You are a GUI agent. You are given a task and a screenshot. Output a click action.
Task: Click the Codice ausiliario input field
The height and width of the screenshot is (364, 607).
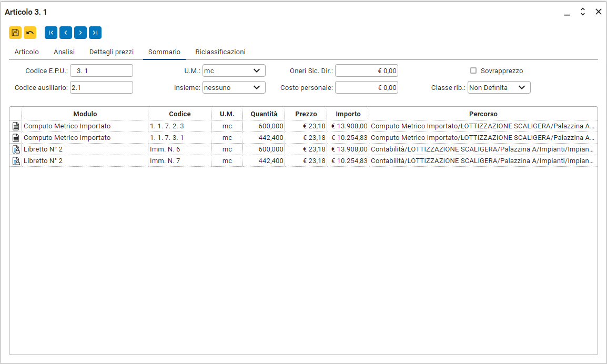coord(101,87)
